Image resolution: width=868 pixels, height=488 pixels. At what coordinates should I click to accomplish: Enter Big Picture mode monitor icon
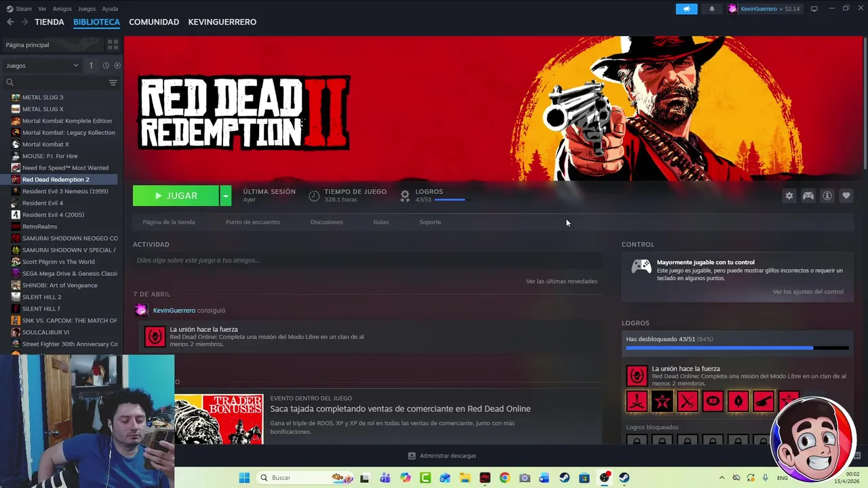click(814, 9)
